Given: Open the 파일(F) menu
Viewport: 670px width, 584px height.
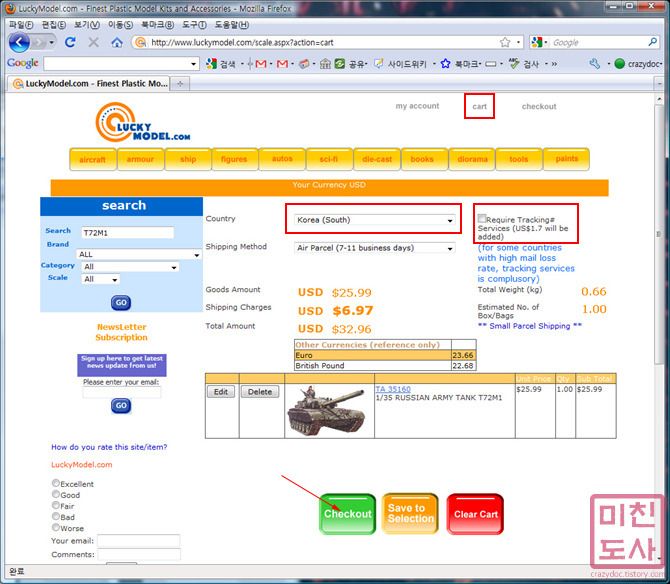Looking at the screenshot, I should [21, 25].
